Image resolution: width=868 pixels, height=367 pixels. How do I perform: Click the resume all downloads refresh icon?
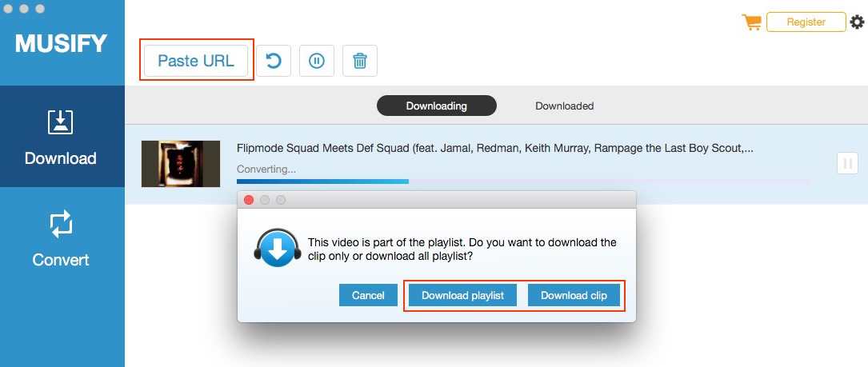point(274,60)
